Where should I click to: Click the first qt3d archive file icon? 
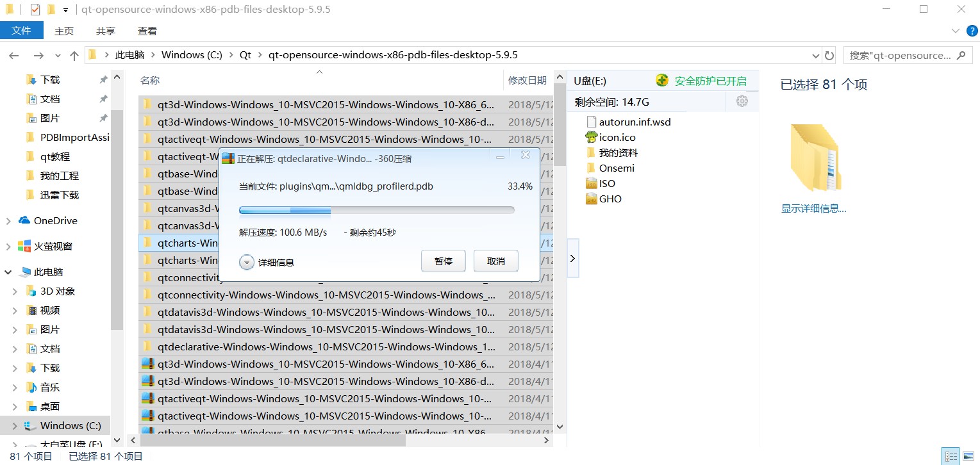click(x=148, y=364)
